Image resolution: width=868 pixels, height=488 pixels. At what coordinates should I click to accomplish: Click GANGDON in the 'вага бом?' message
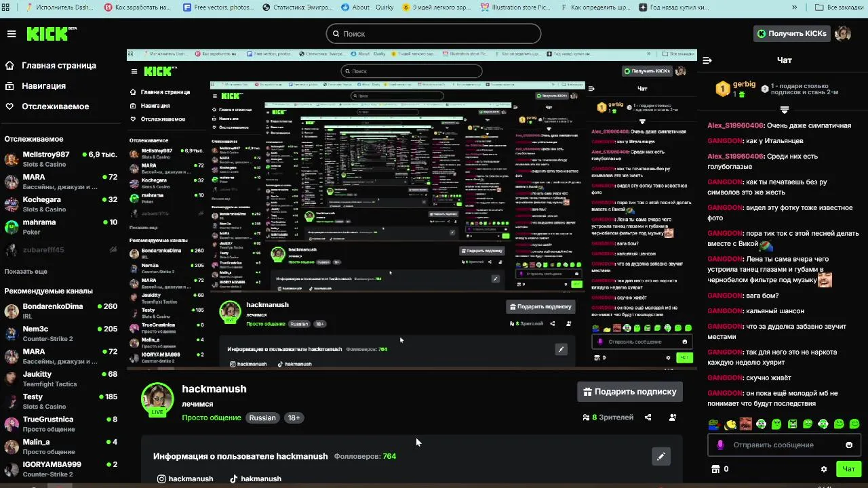[x=725, y=296]
